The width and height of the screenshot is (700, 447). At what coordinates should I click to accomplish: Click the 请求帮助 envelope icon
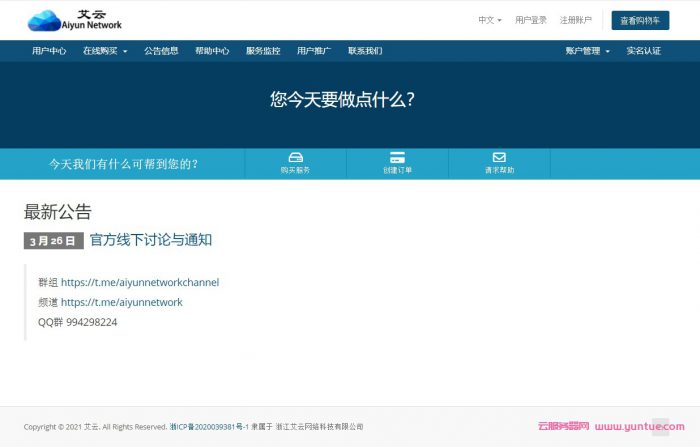pos(499,158)
